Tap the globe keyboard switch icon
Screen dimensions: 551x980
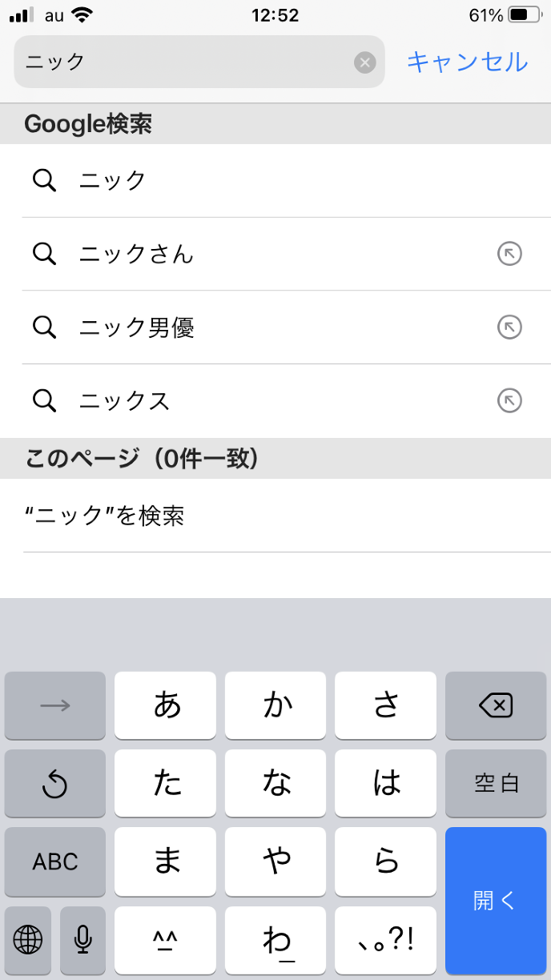pos(28,939)
